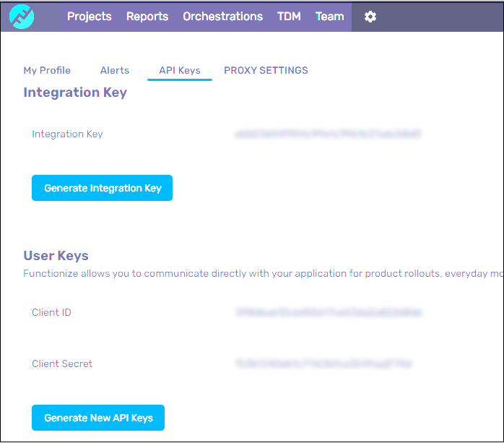Viewport: 504px width, 443px height.
Task: Click the Client Secret field label
Action: (x=62, y=364)
